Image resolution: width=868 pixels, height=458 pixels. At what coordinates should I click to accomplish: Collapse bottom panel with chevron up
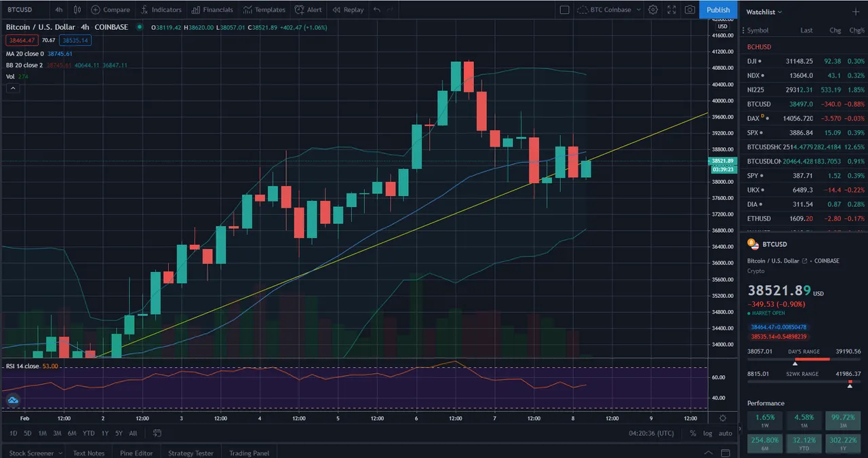709,453
